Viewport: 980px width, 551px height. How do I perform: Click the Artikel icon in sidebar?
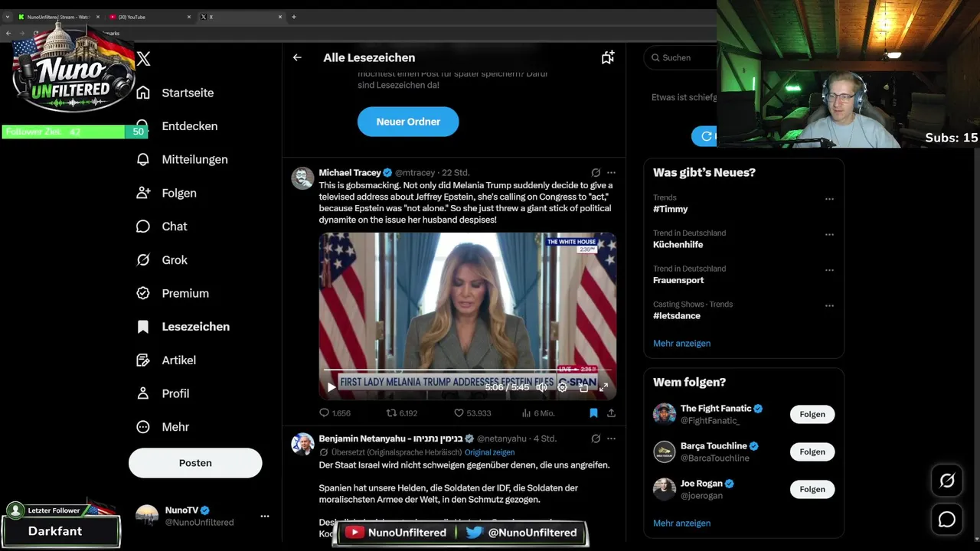point(143,360)
